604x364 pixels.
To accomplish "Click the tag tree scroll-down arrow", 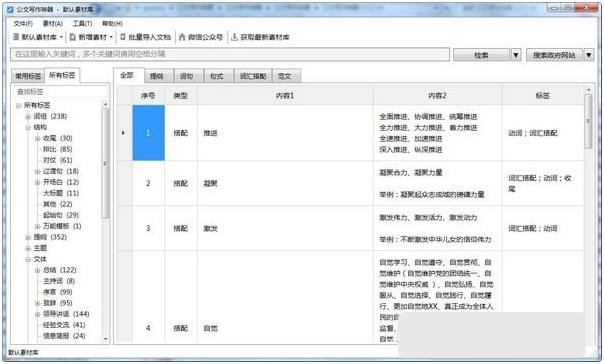I will point(106,339).
